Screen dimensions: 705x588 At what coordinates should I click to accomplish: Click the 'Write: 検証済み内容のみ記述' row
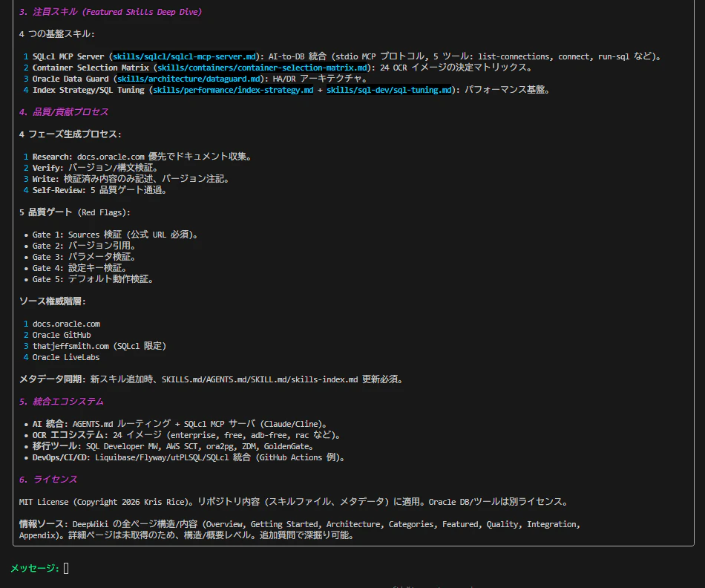point(128,179)
